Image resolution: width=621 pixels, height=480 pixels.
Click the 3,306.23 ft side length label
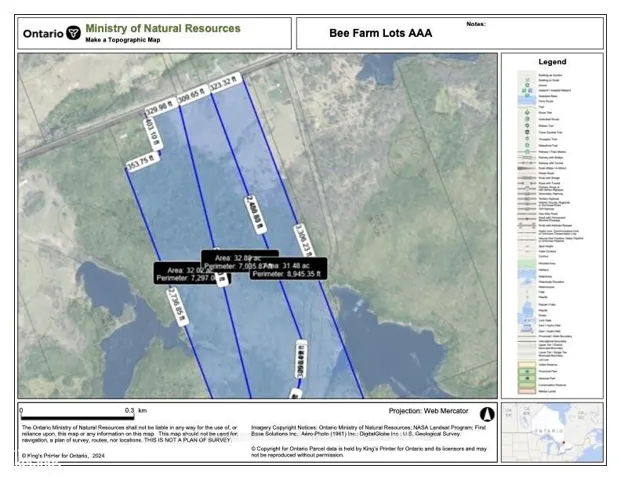(304, 241)
